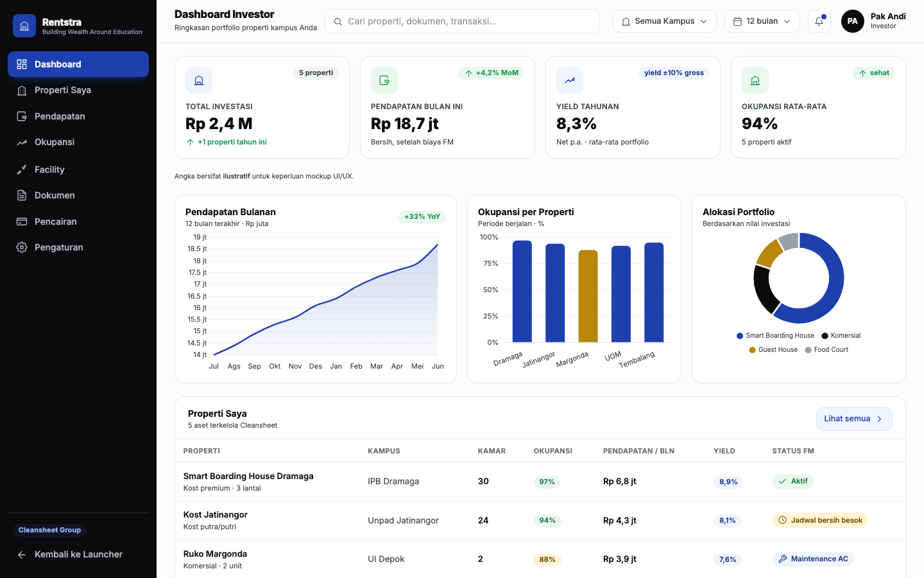Open Ruko Margonda property row

(x=540, y=559)
